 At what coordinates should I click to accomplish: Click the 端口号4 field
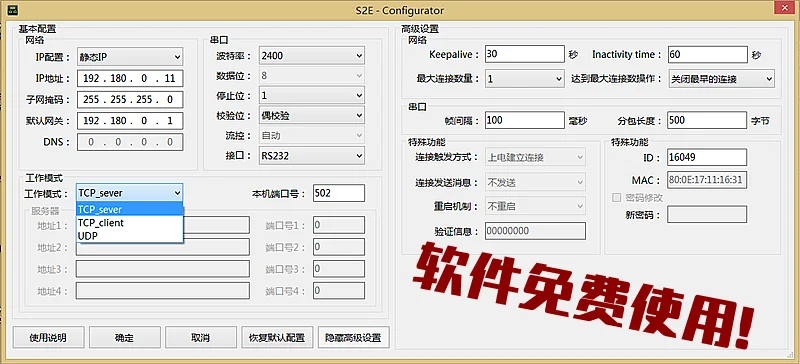click(339, 291)
